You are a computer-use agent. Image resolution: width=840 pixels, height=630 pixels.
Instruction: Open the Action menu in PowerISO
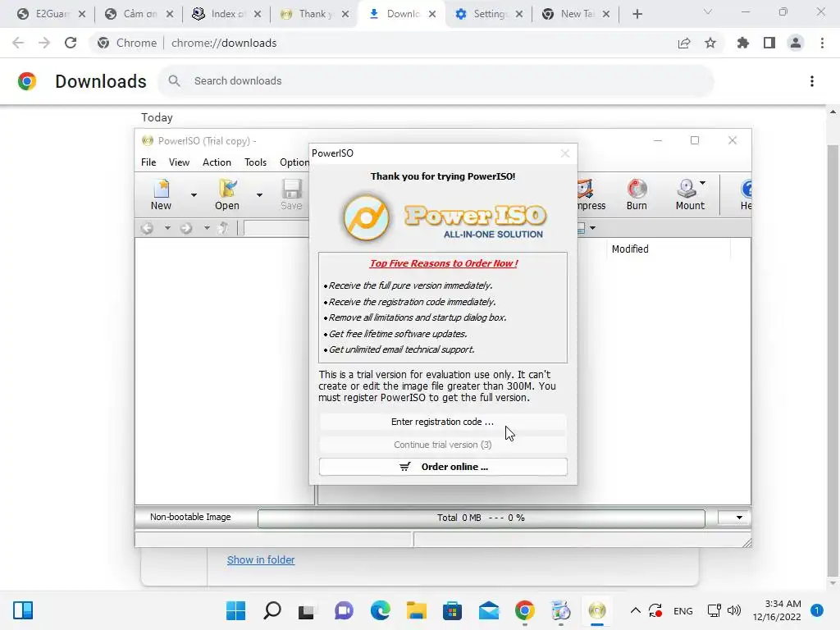(x=217, y=162)
